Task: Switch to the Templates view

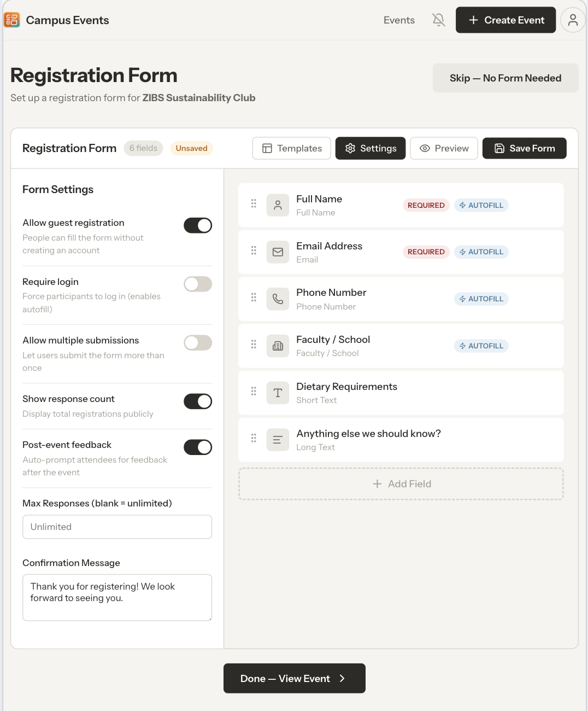Action: pyautogui.click(x=291, y=148)
